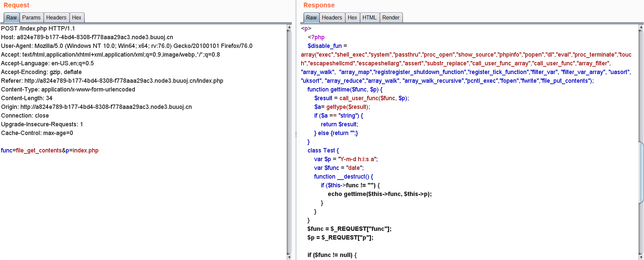Click the func=file_get_contents POST body

pyautogui.click(x=50, y=150)
